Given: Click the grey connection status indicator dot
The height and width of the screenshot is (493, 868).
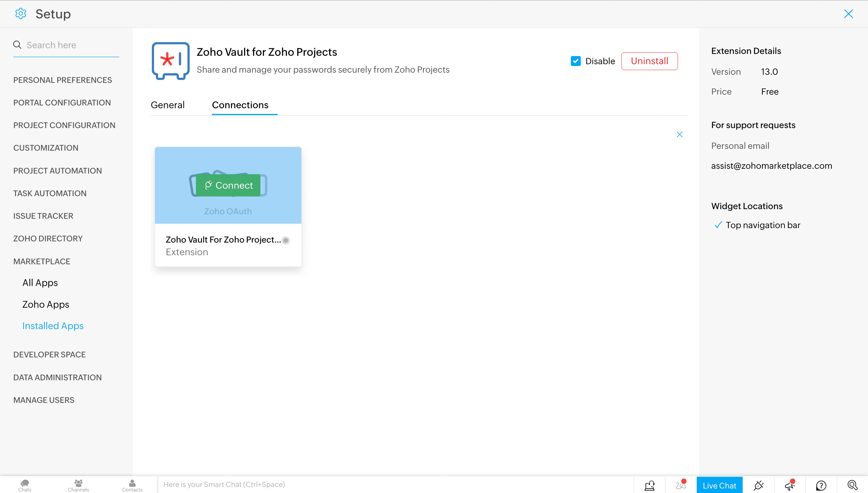Looking at the screenshot, I should (286, 240).
